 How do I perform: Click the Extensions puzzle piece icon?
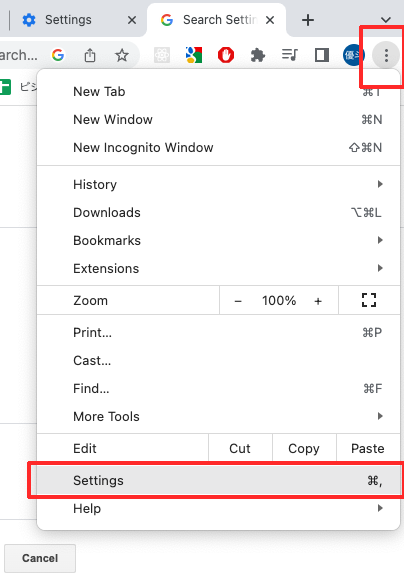pyautogui.click(x=258, y=56)
